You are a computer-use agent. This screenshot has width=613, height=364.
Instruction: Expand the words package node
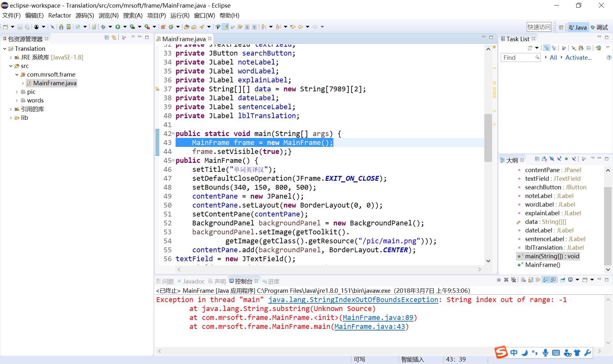(x=17, y=101)
